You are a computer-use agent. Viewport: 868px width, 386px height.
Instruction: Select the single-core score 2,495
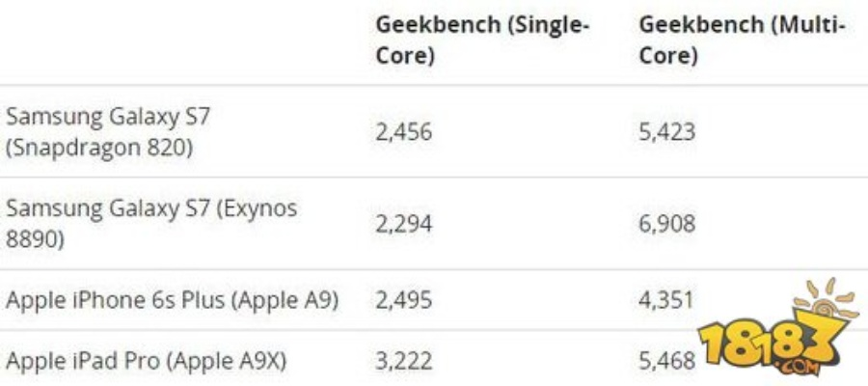404,300
